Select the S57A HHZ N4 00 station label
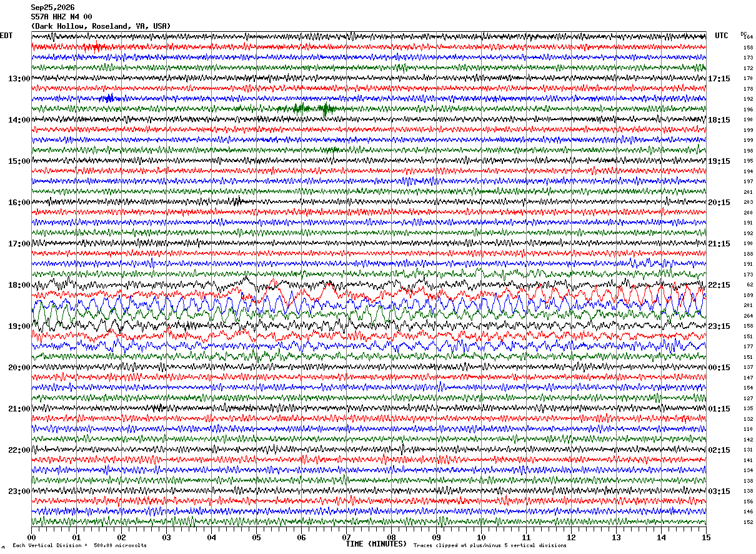Viewport: 756px width, 554px height. click(x=61, y=17)
